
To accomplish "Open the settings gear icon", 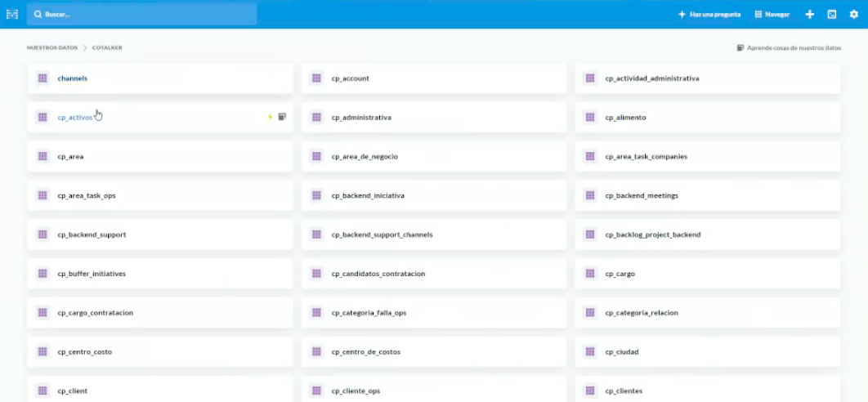I will pos(854,15).
